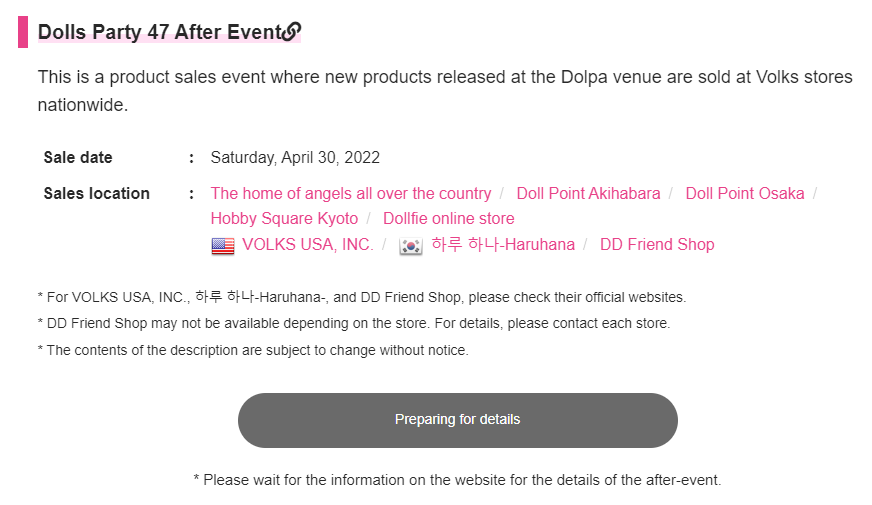Open the VOLKS USA, INC. link

pos(307,244)
